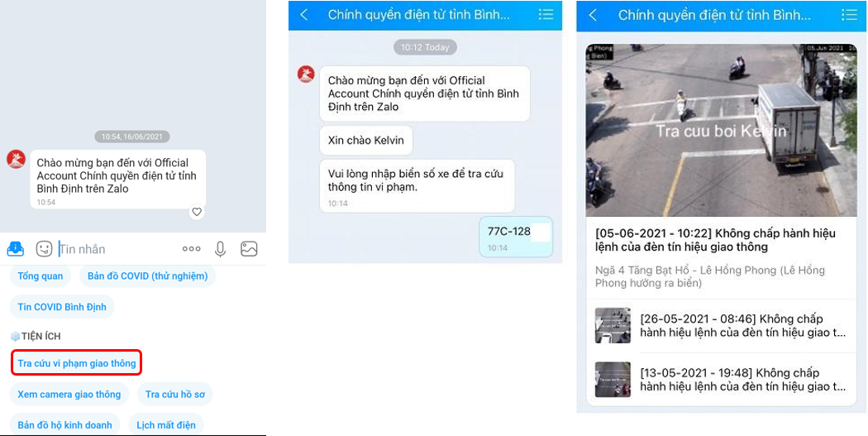Open Bản đồ hộ kinh doanh
Image resolution: width=868 pixels, height=436 pixels.
[64, 425]
